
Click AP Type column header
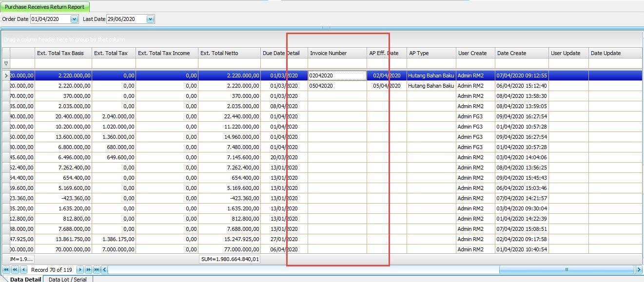point(431,53)
